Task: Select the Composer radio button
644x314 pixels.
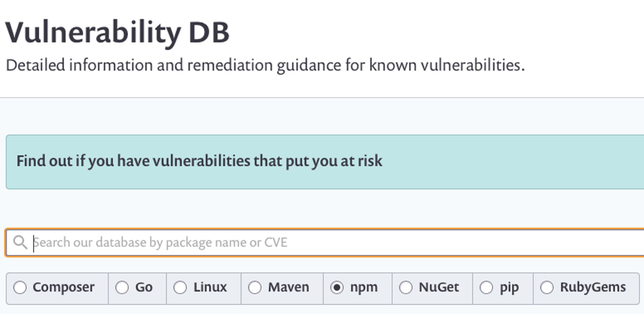Action: coord(20,287)
